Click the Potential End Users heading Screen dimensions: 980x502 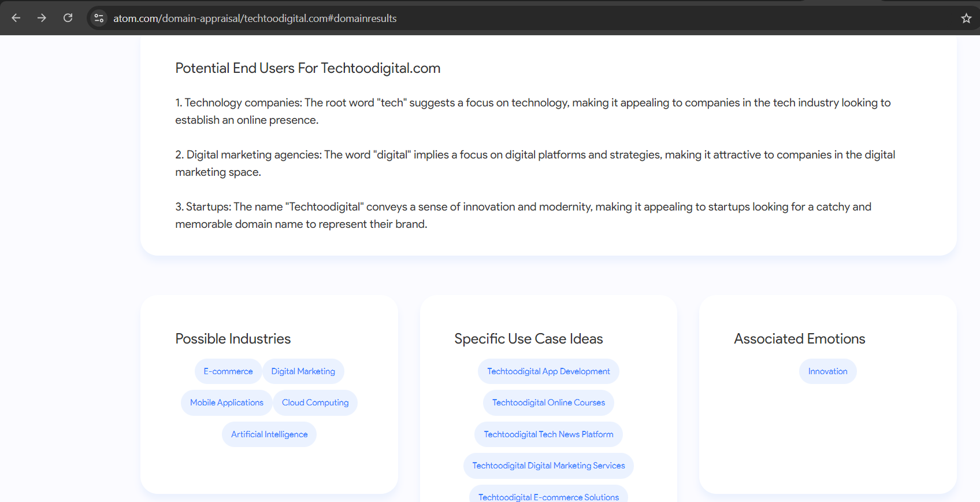(x=307, y=68)
